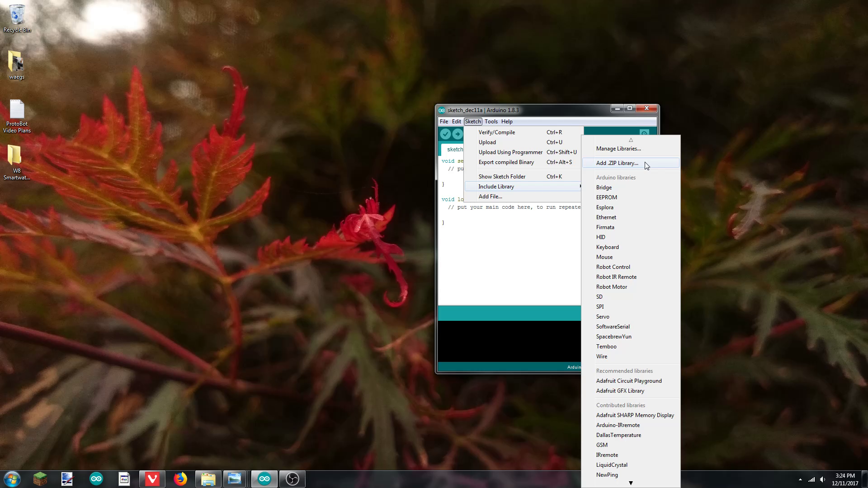
Task: Include the Servo library
Action: click(603, 317)
